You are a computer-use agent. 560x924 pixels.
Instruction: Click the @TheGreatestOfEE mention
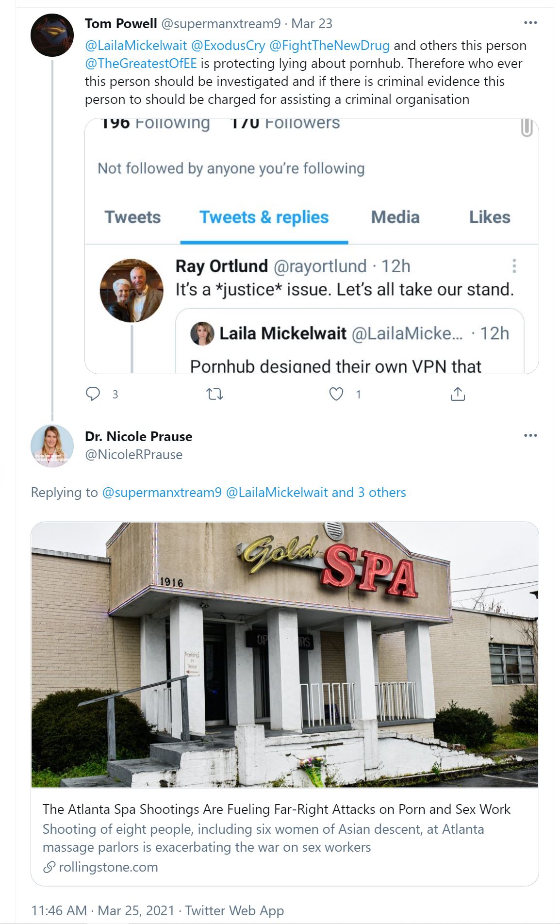point(141,64)
